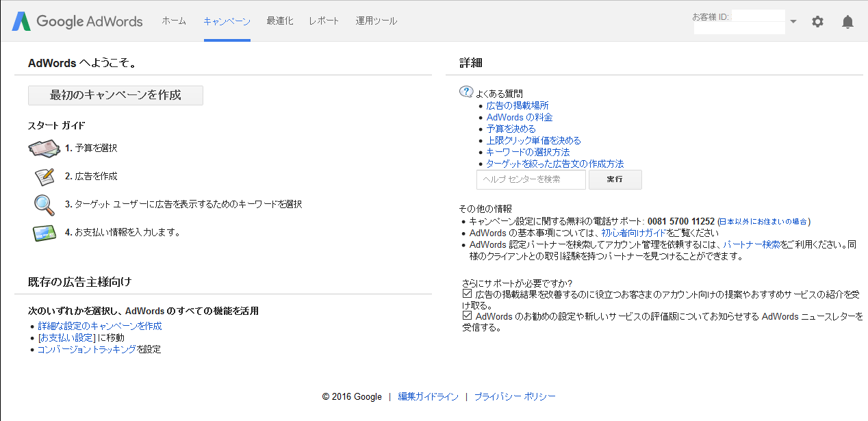This screenshot has height=421, width=868.
Task: Open ターゲットを絞った広告文の作成方法 link
Action: pyautogui.click(x=555, y=164)
